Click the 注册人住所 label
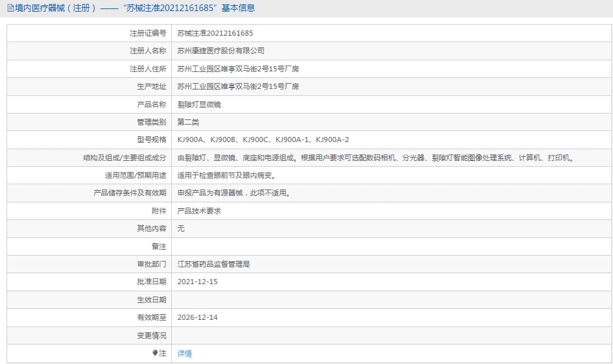The image size is (613, 364). click(148, 69)
